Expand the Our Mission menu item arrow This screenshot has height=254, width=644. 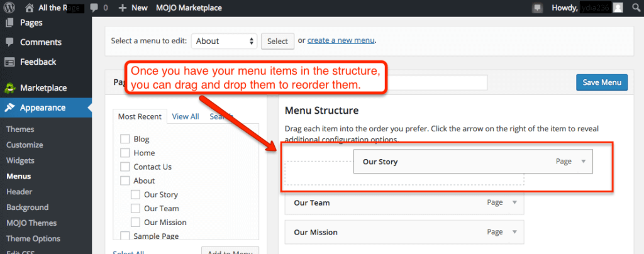coord(514,232)
